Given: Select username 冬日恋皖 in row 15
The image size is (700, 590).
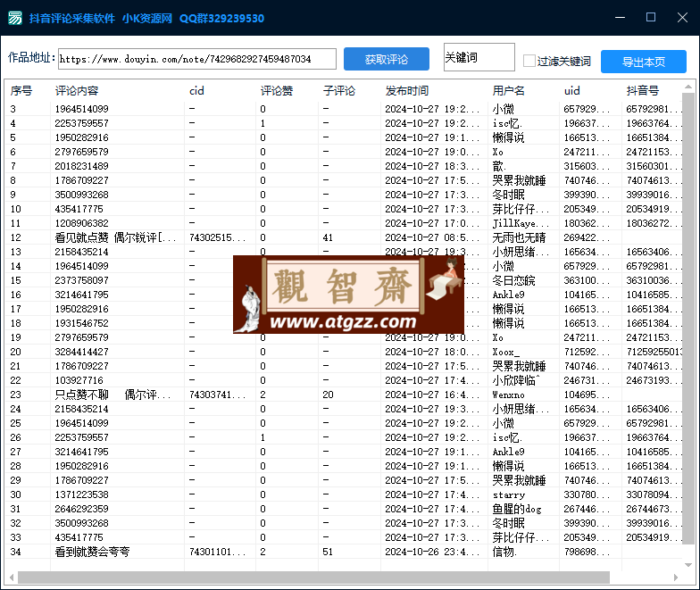Looking at the screenshot, I should tap(513, 280).
